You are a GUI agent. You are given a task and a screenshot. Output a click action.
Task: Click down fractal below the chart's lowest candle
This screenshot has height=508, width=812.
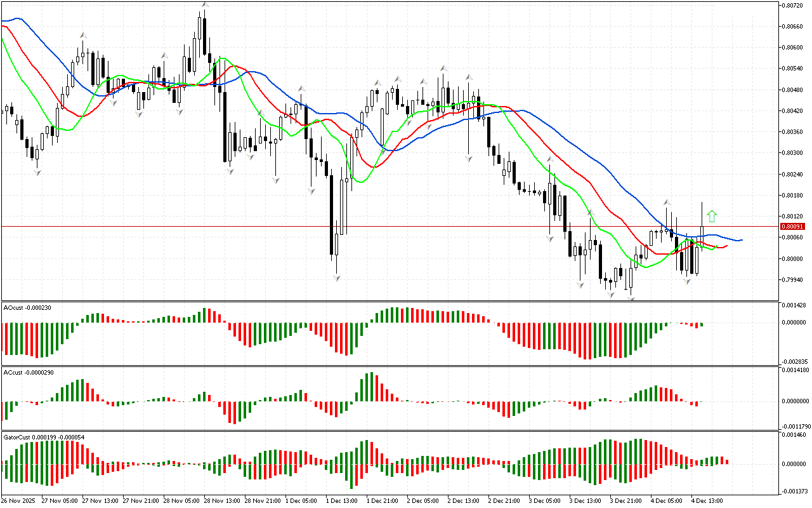point(631,297)
